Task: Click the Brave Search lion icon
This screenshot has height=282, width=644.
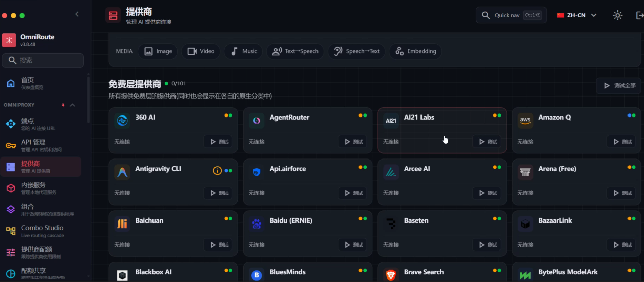Action: (391, 275)
